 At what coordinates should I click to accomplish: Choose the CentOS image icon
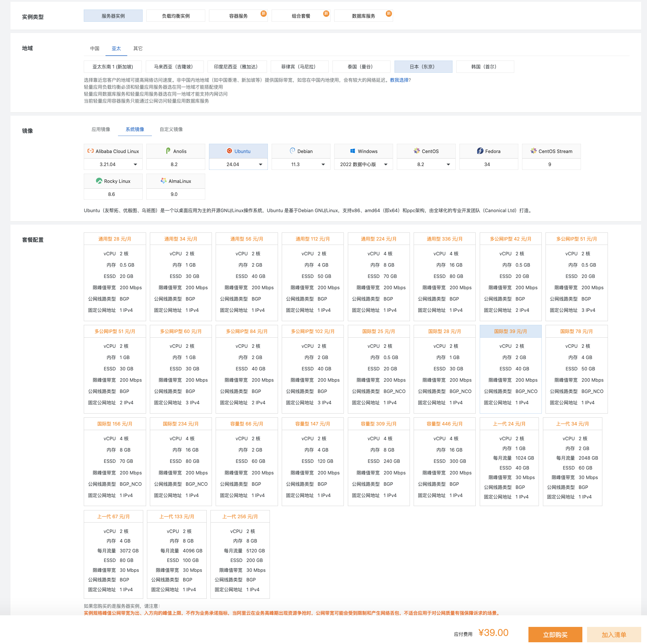pos(416,151)
